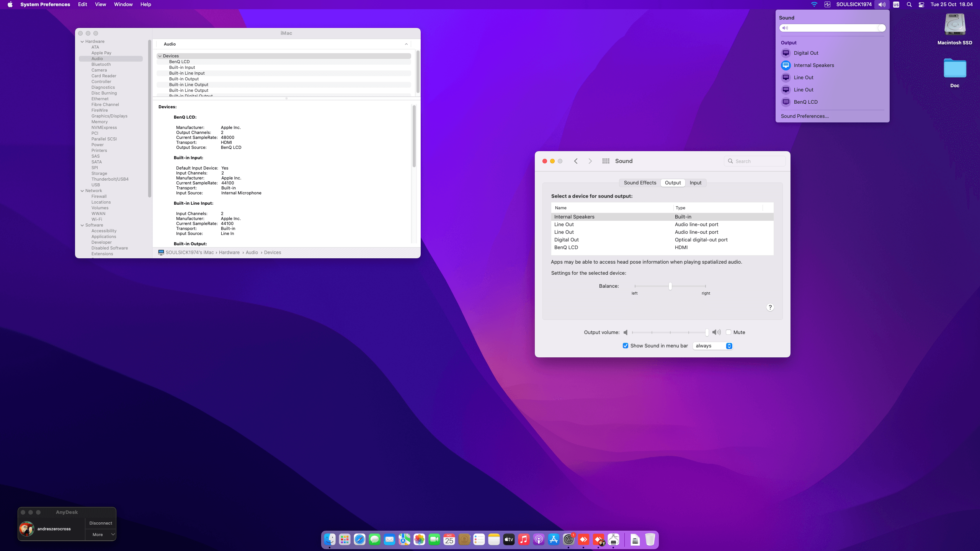The width and height of the screenshot is (980, 551).
Task: Enable the Mute checkbox
Action: point(728,332)
